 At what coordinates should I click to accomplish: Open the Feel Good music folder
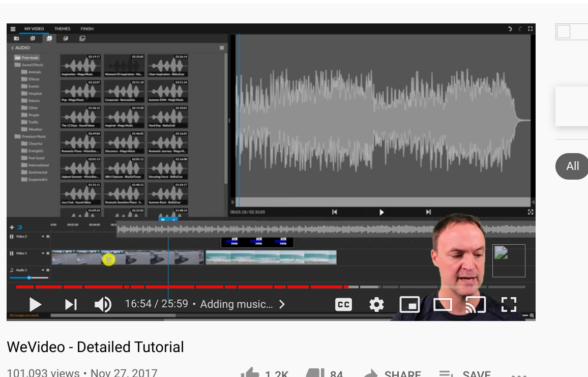click(33, 158)
